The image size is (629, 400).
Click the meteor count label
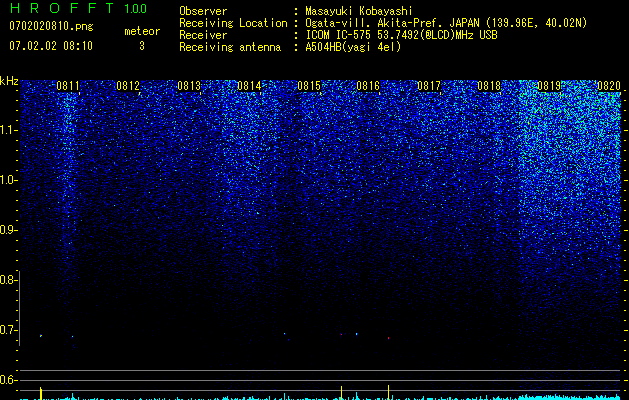142,31
